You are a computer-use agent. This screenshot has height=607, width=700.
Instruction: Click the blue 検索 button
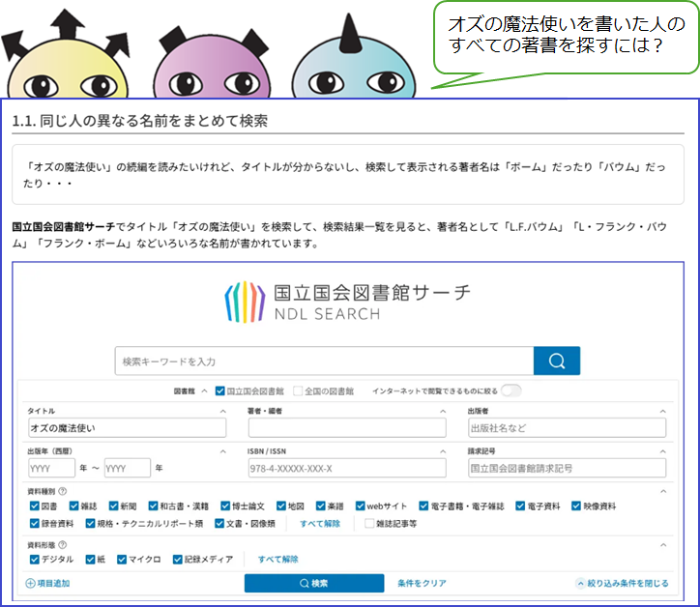click(x=314, y=583)
